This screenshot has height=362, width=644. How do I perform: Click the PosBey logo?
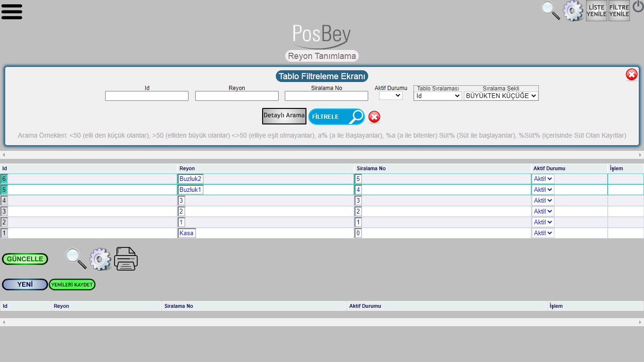click(x=322, y=36)
